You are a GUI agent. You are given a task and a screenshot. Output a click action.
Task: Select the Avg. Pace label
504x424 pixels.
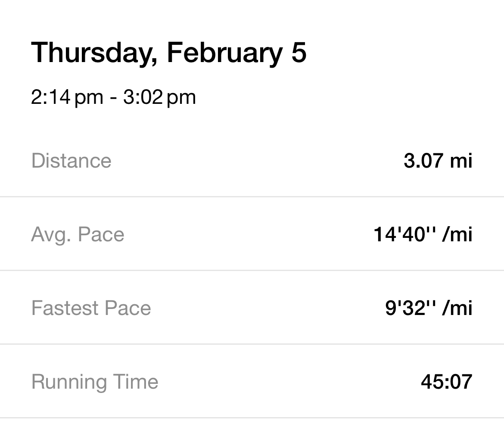click(x=78, y=234)
